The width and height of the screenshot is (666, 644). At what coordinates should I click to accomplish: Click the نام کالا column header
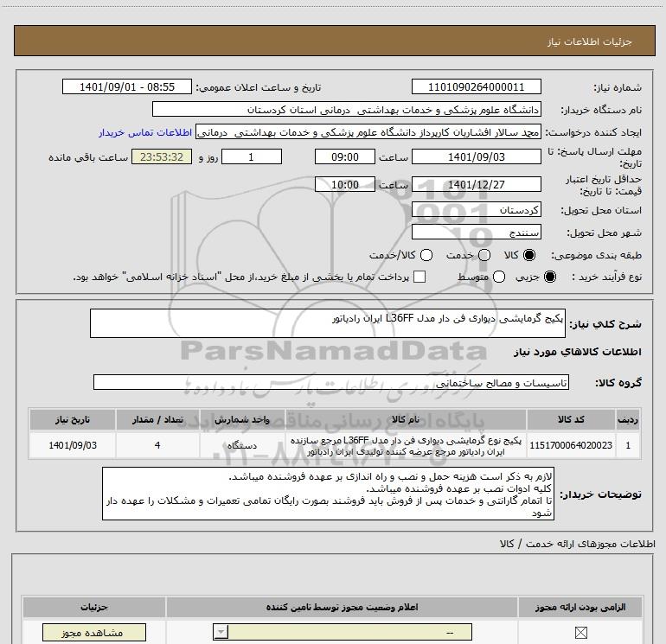406,419
